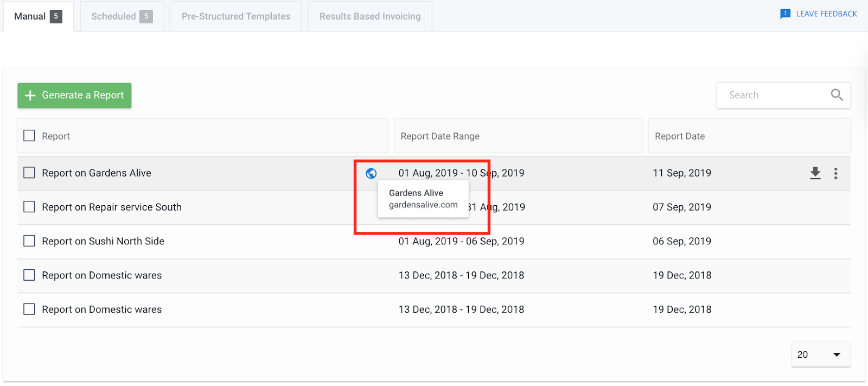Click the search magnifier icon

(837, 95)
